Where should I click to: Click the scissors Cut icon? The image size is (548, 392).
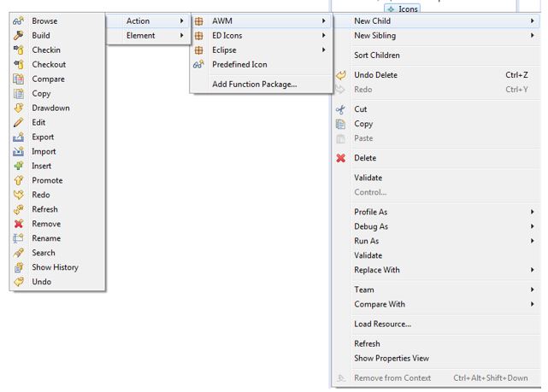(340, 109)
